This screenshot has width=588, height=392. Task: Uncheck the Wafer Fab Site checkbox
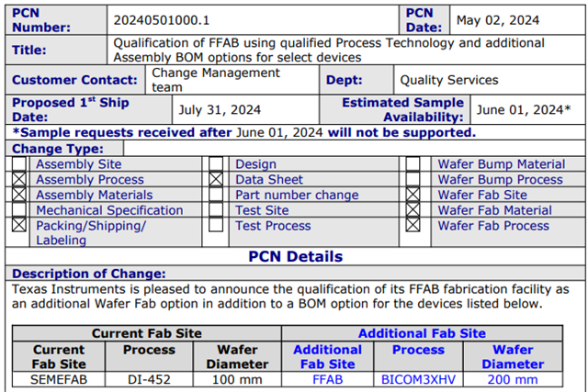[413, 195]
